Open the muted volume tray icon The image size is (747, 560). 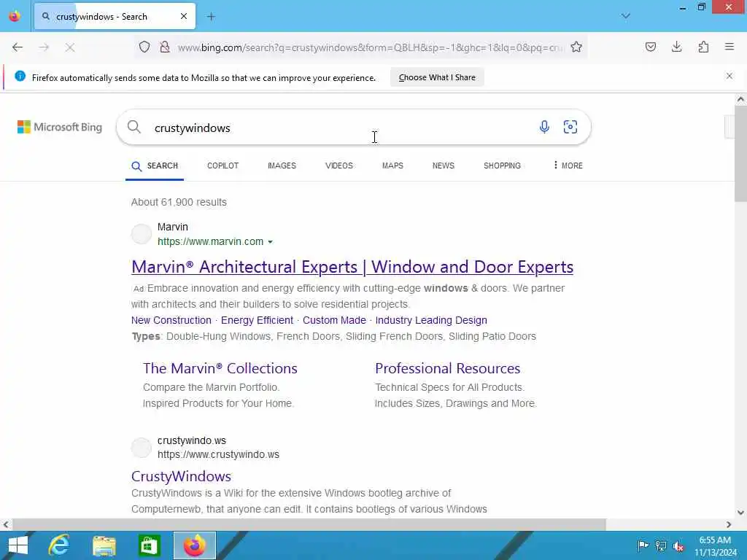(678, 546)
